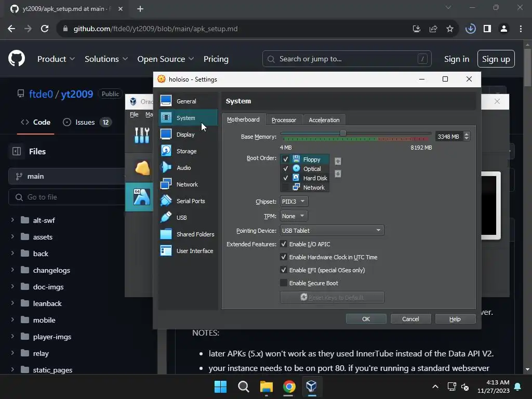Open Windows Start menu
The width and height of the screenshot is (532, 399).
coord(220,387)
